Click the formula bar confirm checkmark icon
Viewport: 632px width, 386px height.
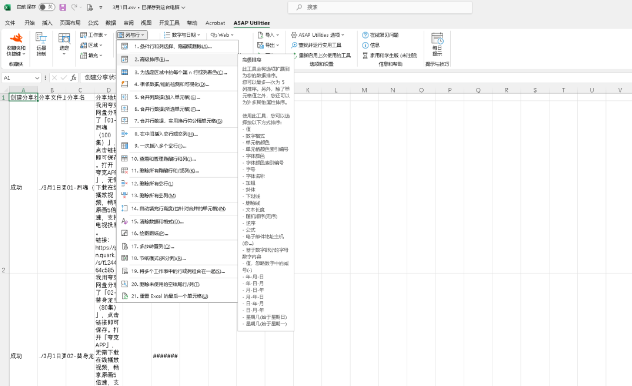[64, 78]
